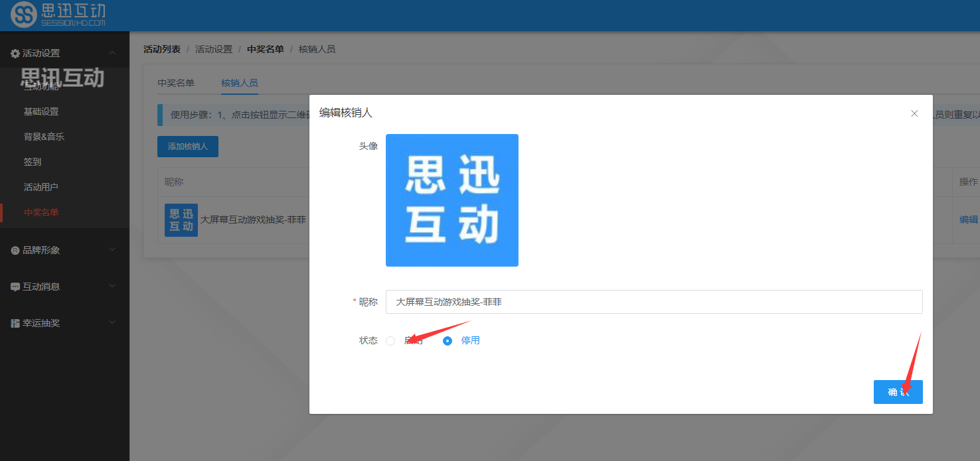This screenshot has height=461, width=980.
Task: Click the 编辑核销人 dialog title
Action: point(346,113)
